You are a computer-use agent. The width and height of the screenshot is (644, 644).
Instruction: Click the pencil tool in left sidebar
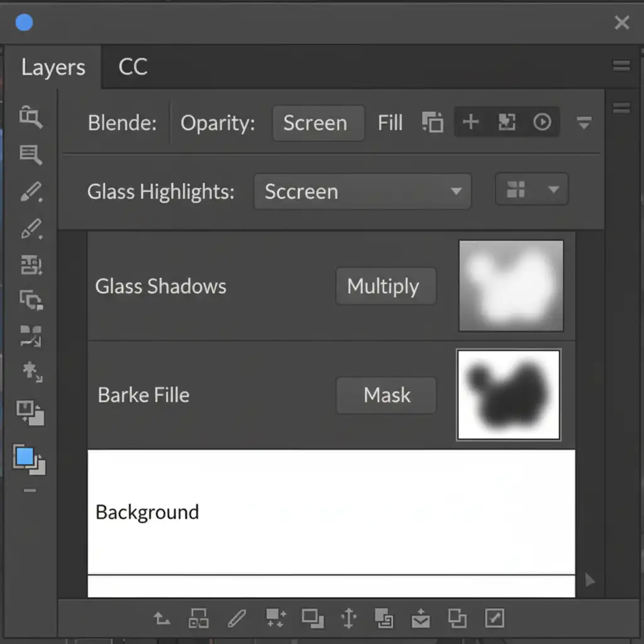coord(31,192)
